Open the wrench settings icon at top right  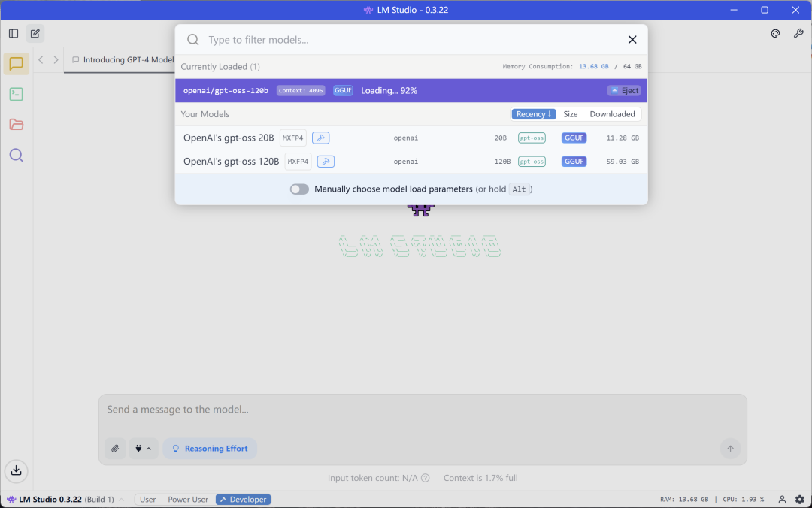(x=798, y=34)
